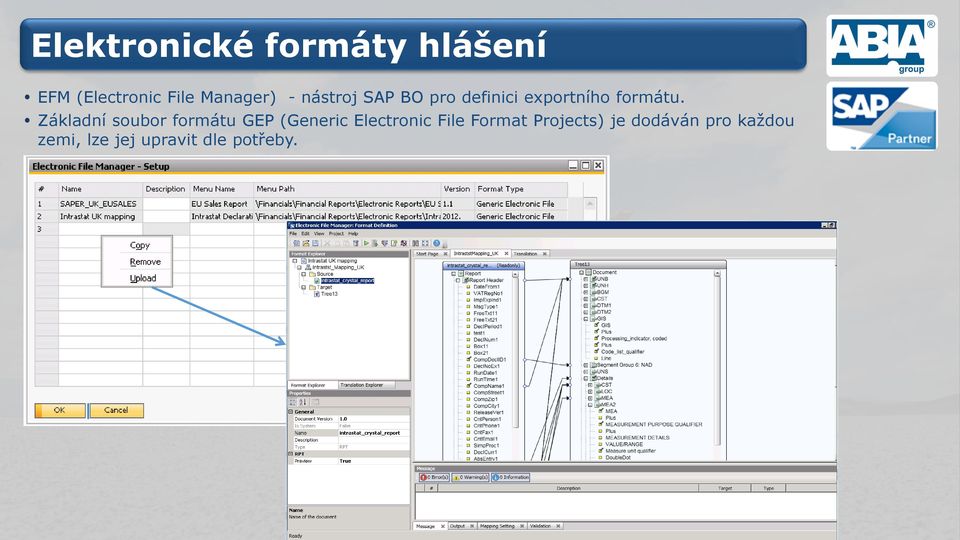Click scroll-up arrow of source Report tree
Image resolution: width=960 pixels, height=540 pixels.
pyautogui.click(x=516, y=274)
